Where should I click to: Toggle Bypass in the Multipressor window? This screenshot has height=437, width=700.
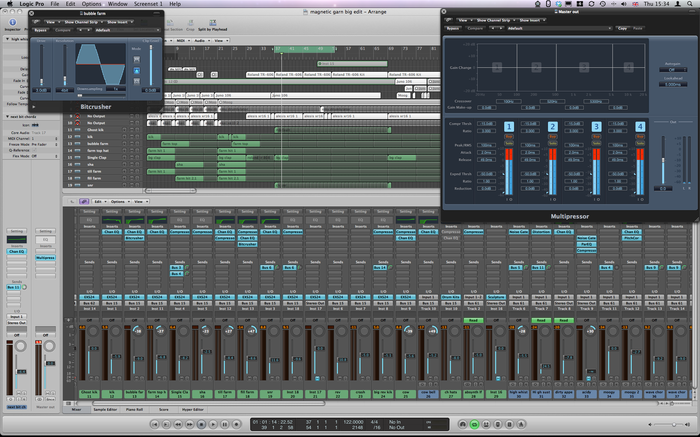click(x=453, y=28)
